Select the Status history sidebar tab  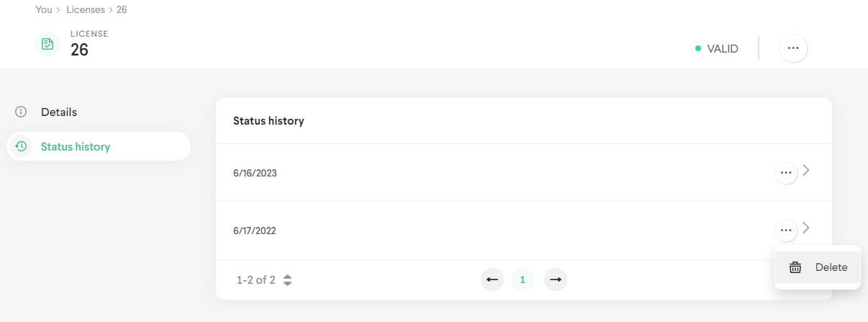click(76, 147)
